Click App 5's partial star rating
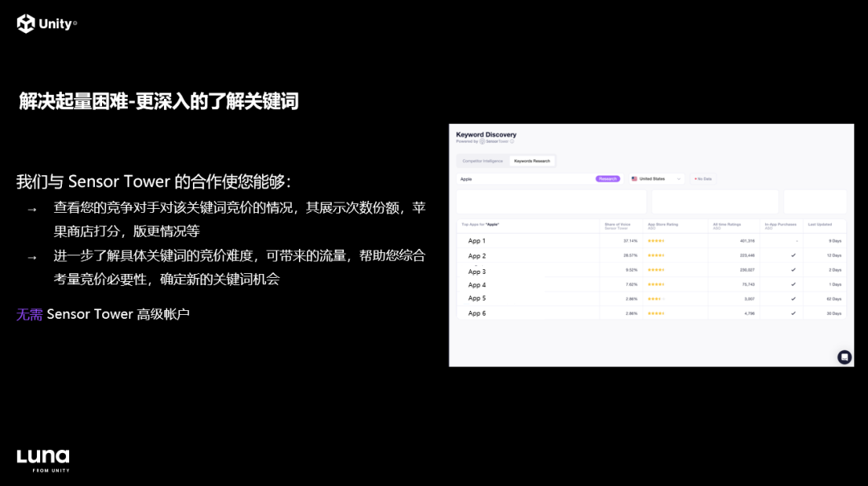The height and width of the screenshot is (486, 868). pyautogui.click(x=657, y=297)
